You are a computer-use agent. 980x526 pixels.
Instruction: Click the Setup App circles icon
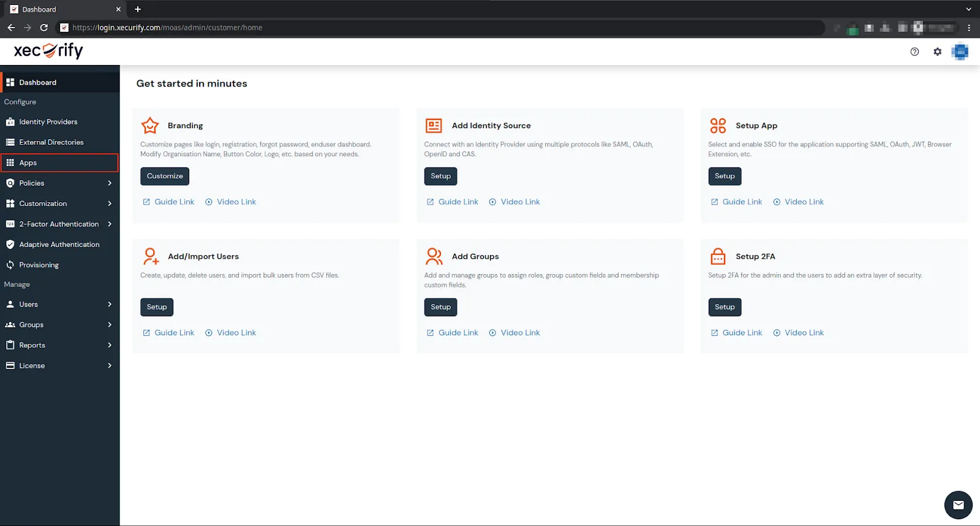coord(718,126)
